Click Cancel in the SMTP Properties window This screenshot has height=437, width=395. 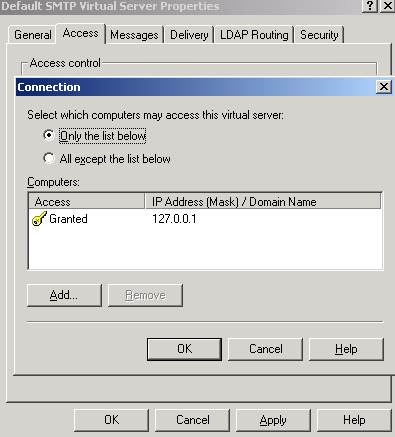193,420
